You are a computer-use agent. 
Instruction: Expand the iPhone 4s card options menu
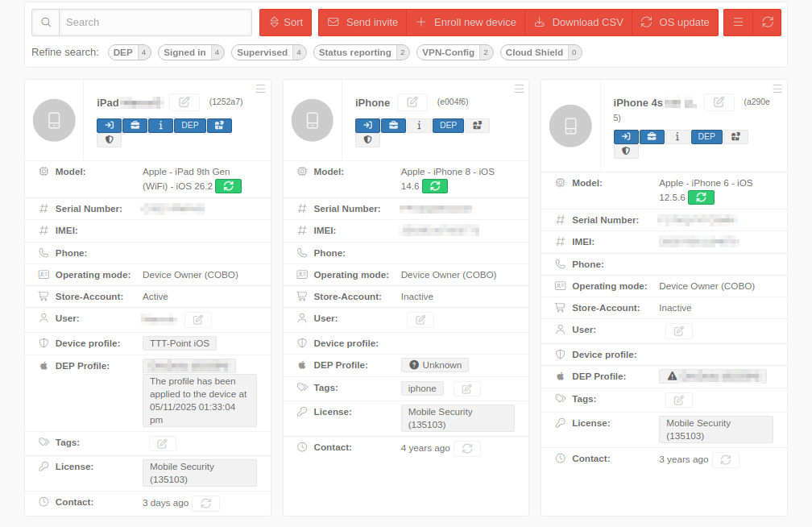click(x=777, y=89)
